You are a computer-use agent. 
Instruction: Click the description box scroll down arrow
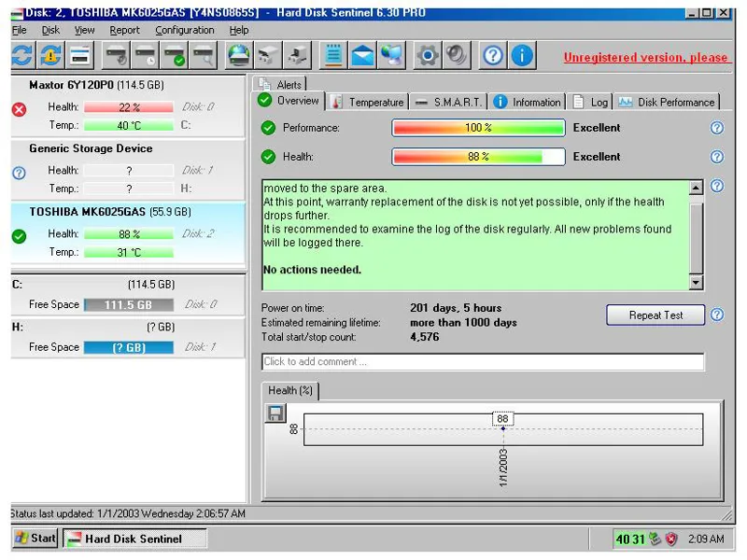(x=696, y=283)
